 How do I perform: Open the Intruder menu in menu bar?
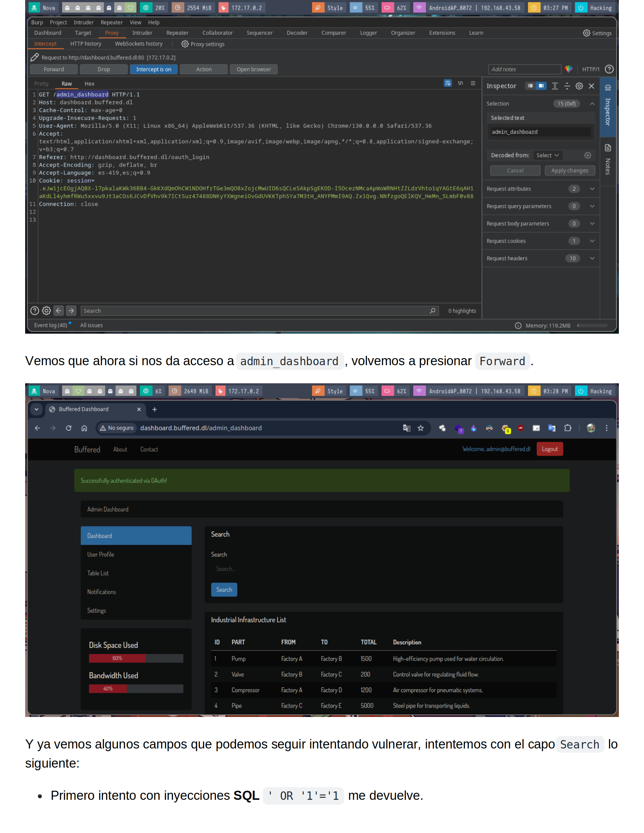tap(84, 22)
